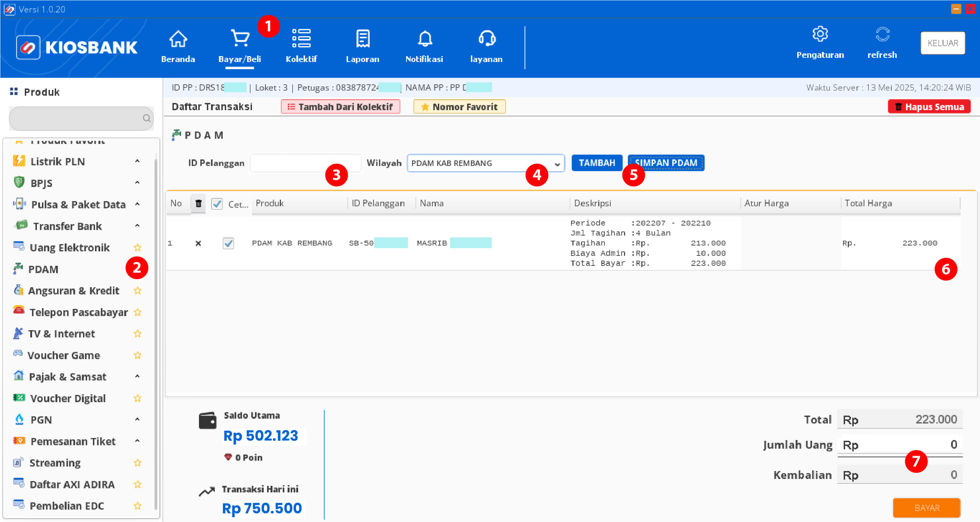Switch to the Kolektif tab
Screen dimensions: 980x522
pyautogui.click(x=301, y=46)
